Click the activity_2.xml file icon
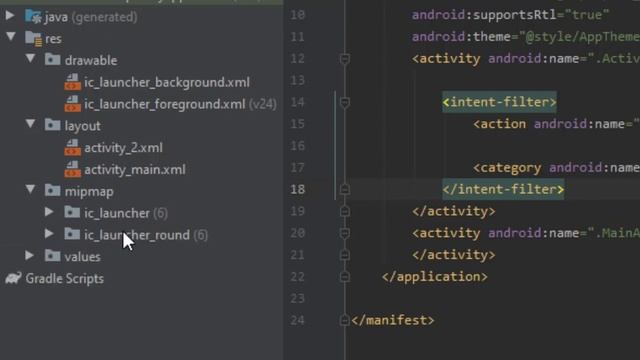Screen dimensions: 640x360 73,147
